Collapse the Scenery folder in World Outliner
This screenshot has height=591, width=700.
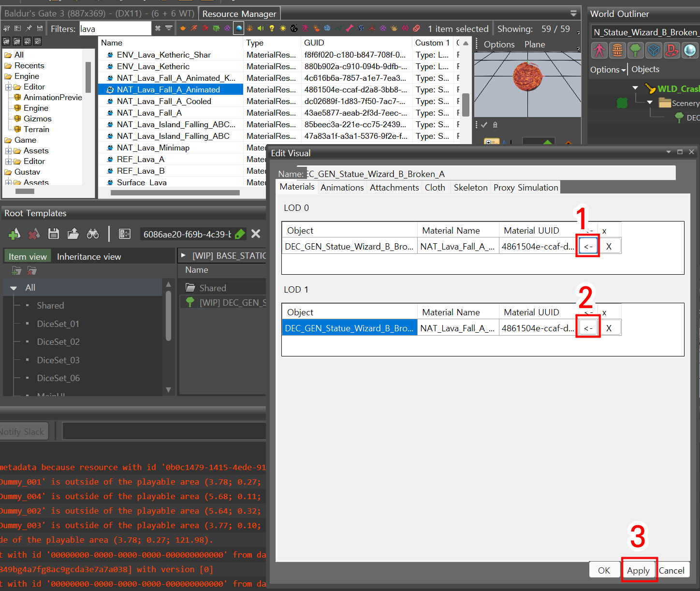650,103
